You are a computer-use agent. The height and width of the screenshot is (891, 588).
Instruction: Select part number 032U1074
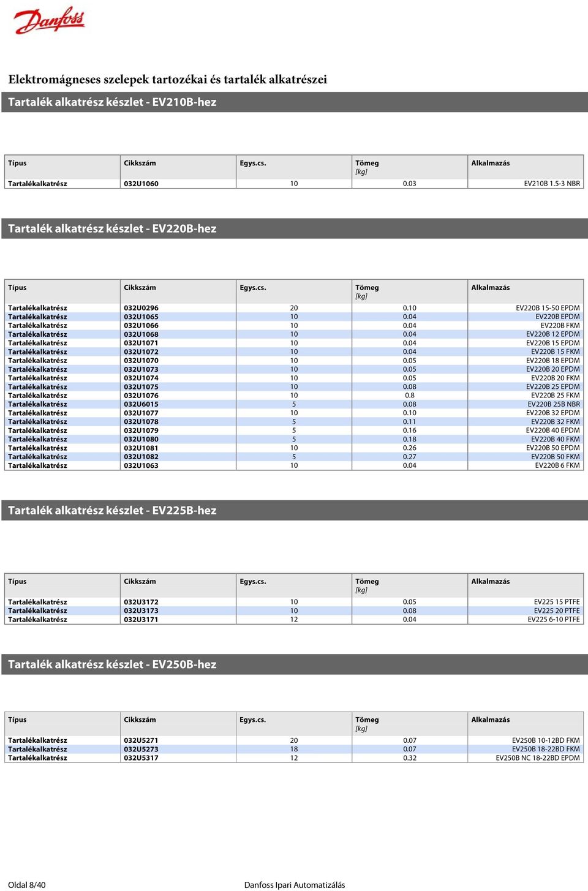click(141, 378)
